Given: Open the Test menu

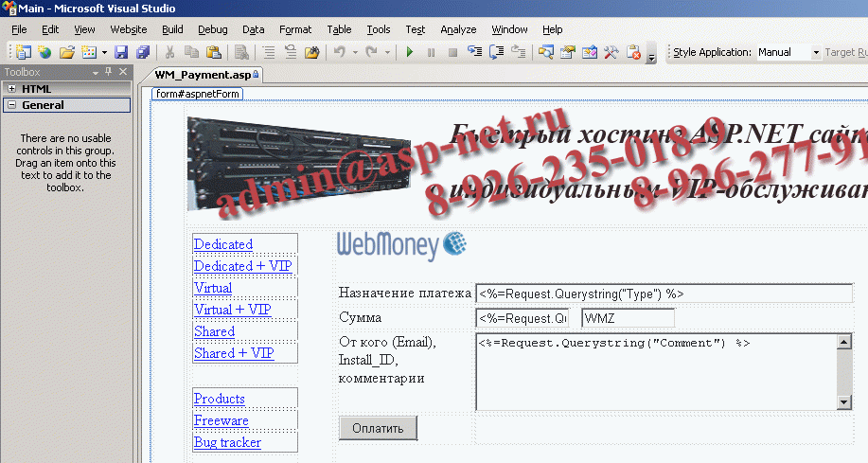Looking at the screenshot, I should point(416,29).
